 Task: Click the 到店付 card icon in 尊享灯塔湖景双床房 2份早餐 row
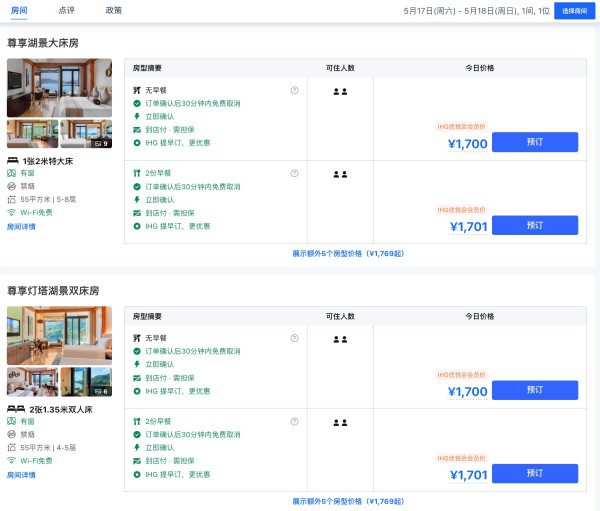[x=137, y=461]
